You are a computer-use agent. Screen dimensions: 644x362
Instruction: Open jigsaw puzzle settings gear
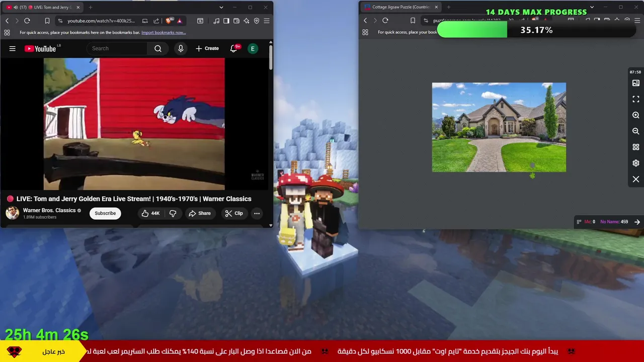click(636, 163)
